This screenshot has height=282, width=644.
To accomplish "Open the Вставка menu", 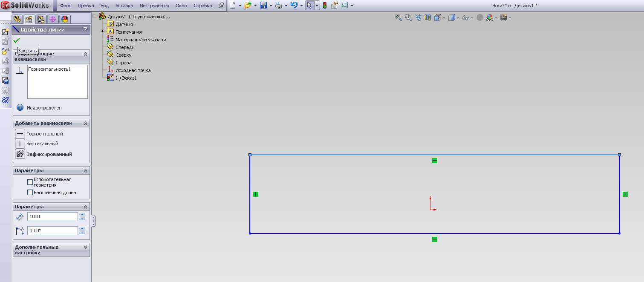I will [124, 6].
